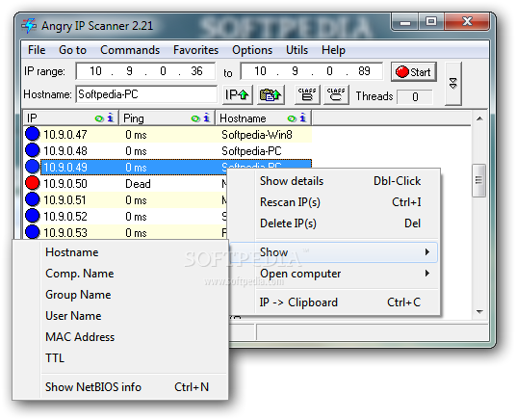Image resolution: width=516 pixels, height=420 pixels.
Task: Select the row 10.9.0.48
Action: pos(168,150)
